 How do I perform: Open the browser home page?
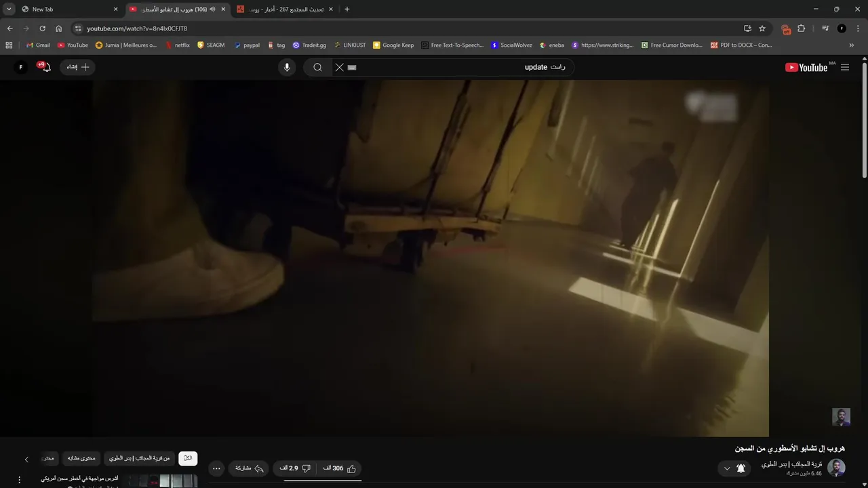pos(58,28)
